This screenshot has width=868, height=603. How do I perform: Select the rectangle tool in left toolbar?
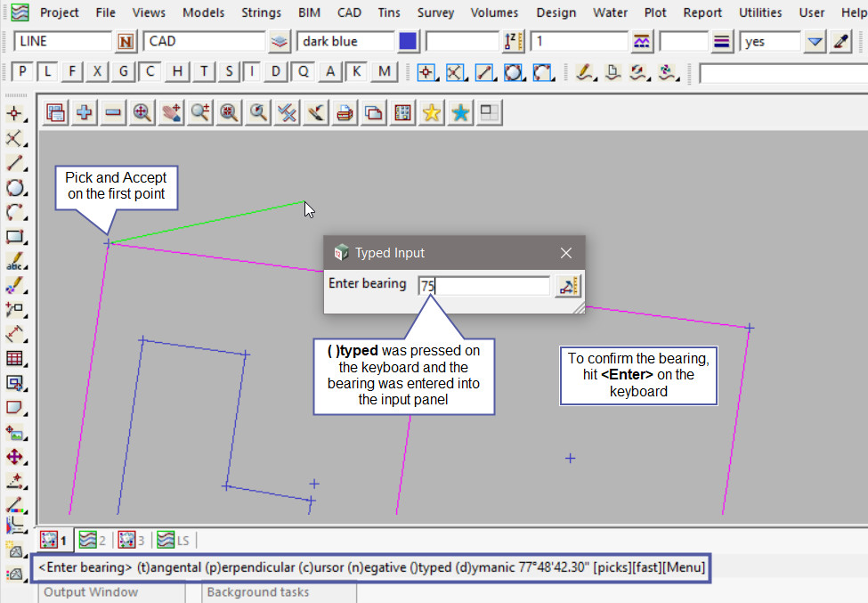[x=15, y=238]
